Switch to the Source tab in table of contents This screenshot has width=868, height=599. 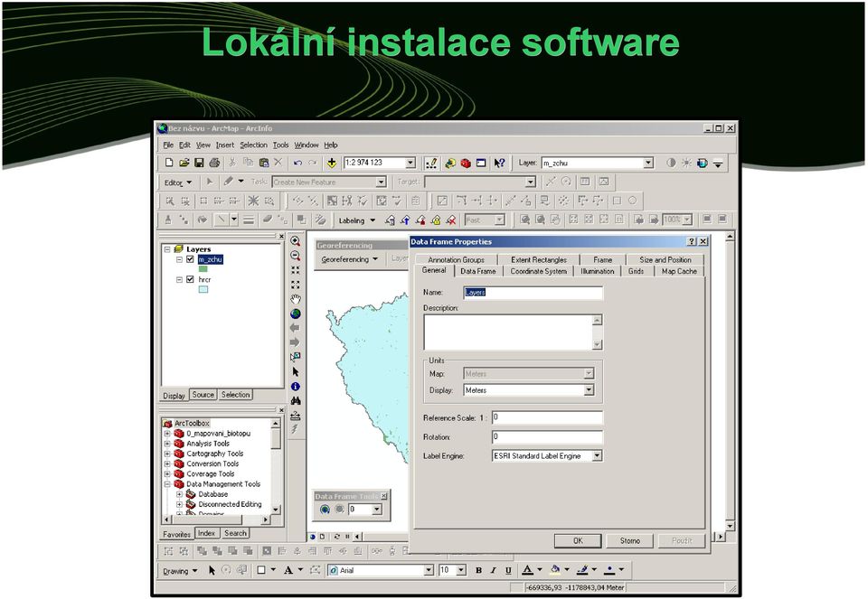[203, 394]
